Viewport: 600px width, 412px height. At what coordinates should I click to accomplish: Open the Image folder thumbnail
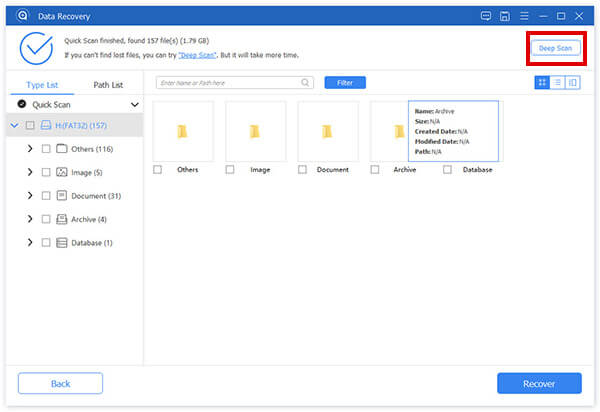255,131
